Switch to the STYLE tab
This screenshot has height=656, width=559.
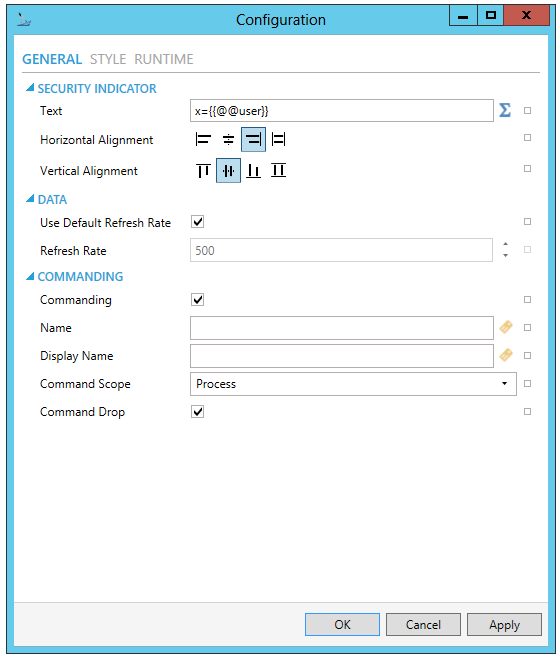point(108,59)
